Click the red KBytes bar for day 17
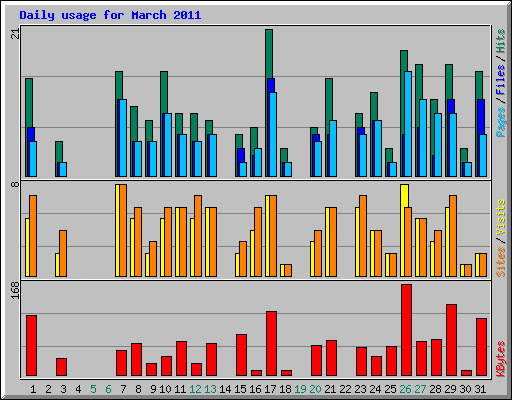 tap(271, 344)
